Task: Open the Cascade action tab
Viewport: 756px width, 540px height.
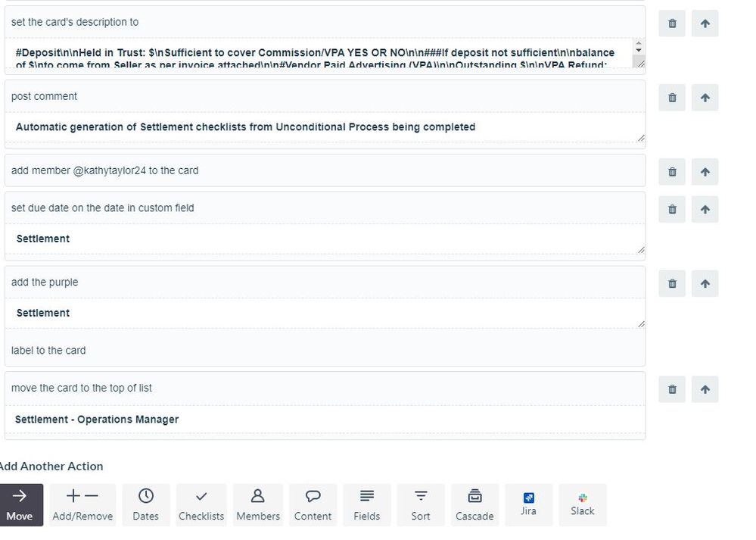Action: pos(474,504)
